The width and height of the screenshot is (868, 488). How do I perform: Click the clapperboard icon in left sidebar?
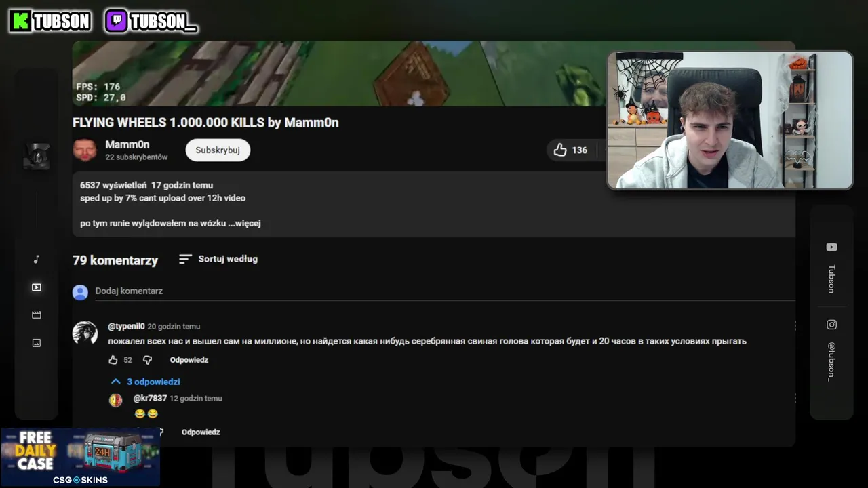(37, 315)
